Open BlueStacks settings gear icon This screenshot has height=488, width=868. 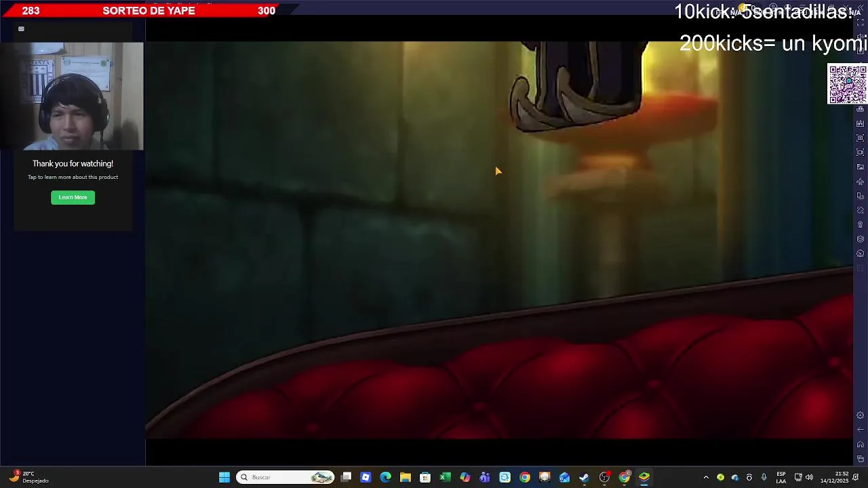click(861, 415)
